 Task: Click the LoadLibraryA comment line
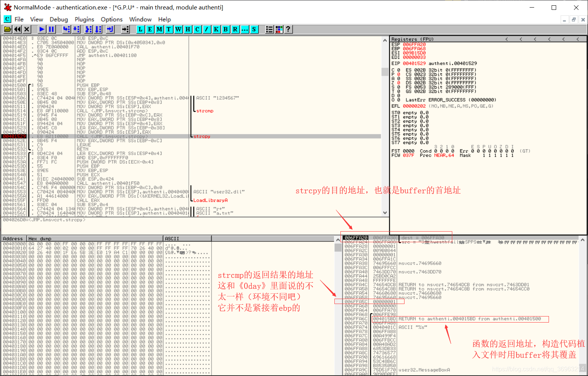pos(210,200)
